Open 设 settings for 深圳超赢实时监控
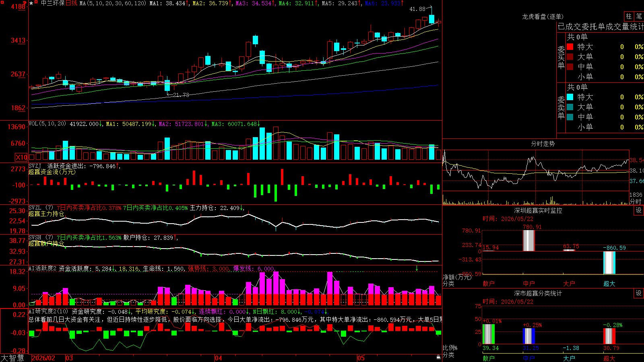This screenshot has width=644, height=362. click(639, 210)
